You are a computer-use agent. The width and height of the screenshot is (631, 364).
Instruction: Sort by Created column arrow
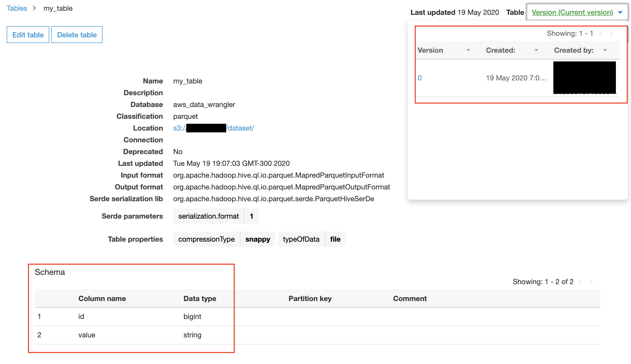point(536,50)
